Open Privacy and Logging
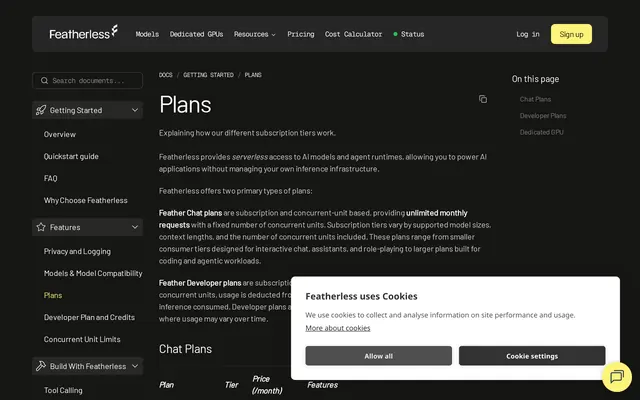Viewport: 640px width, 400px height. [x=77, y=251]
